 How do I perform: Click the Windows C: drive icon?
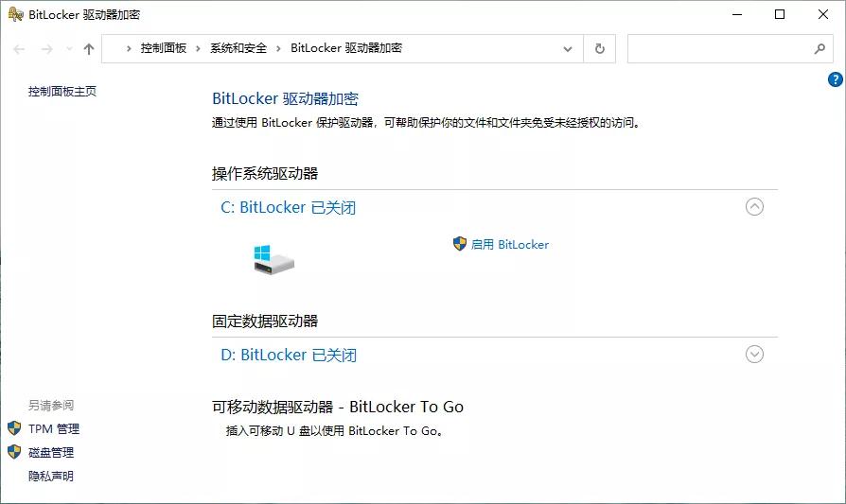[x=273, y=259]
